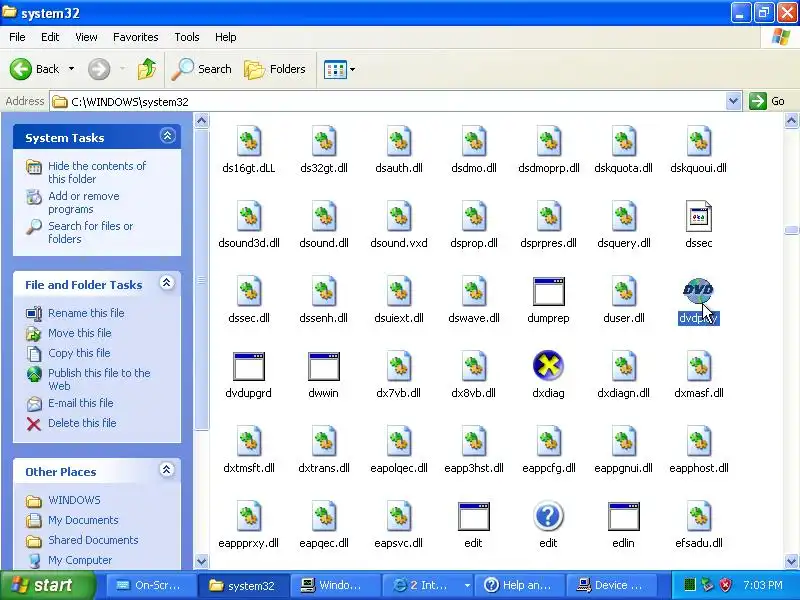The width and height of the screenshot is (800, 600).
Task: Open the Views button dropdown
Action: coord(352,69)
